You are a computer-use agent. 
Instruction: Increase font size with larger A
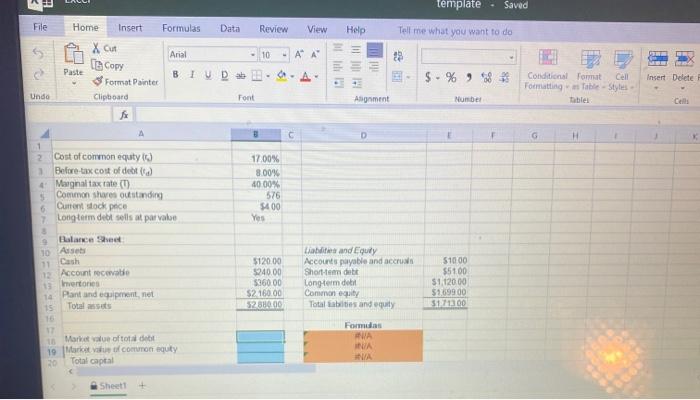point(299,54)
